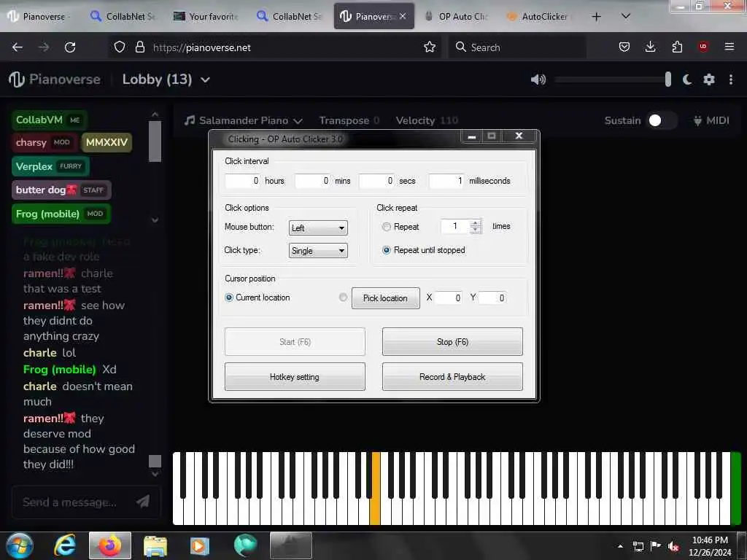Open a new browser tab with plus

click(596, 17)
